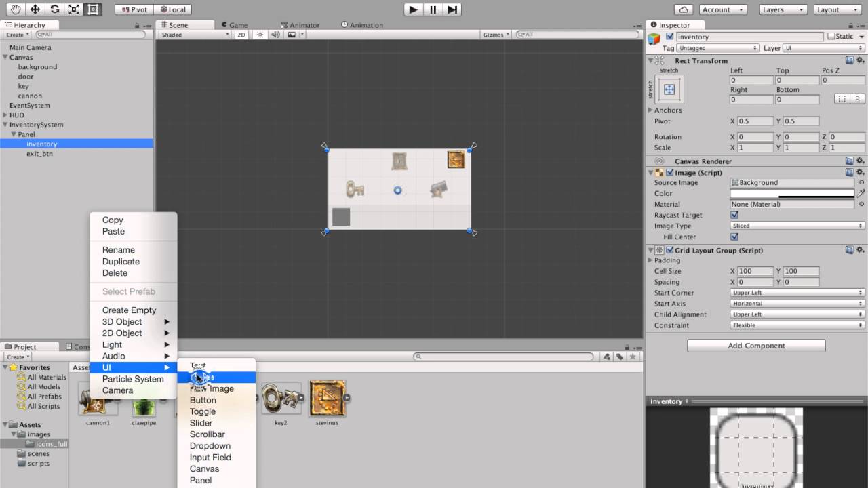
Task: Open the Layers dropdown
Action: point(782,9)
